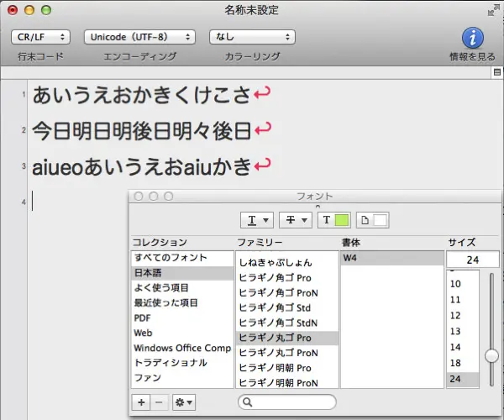Screen dimensions: 504x420
Task: Click line number 4 in the gutter
Action: click(24, 202)
